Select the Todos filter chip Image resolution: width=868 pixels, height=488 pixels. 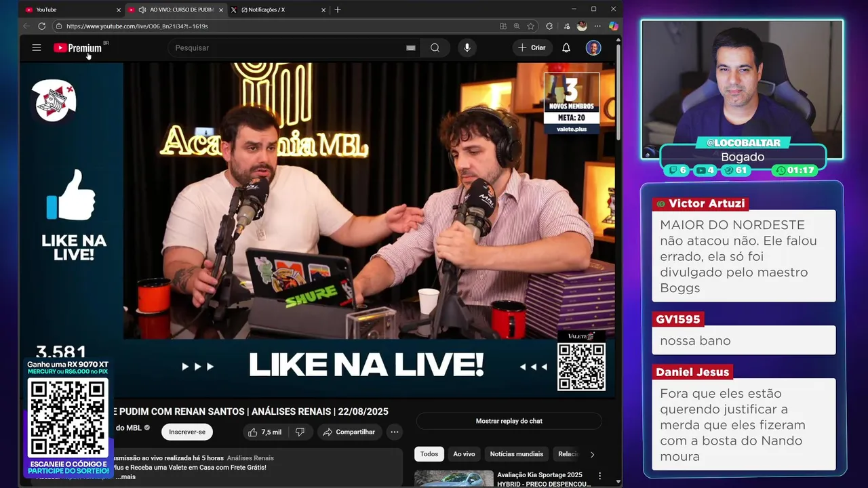429,454
